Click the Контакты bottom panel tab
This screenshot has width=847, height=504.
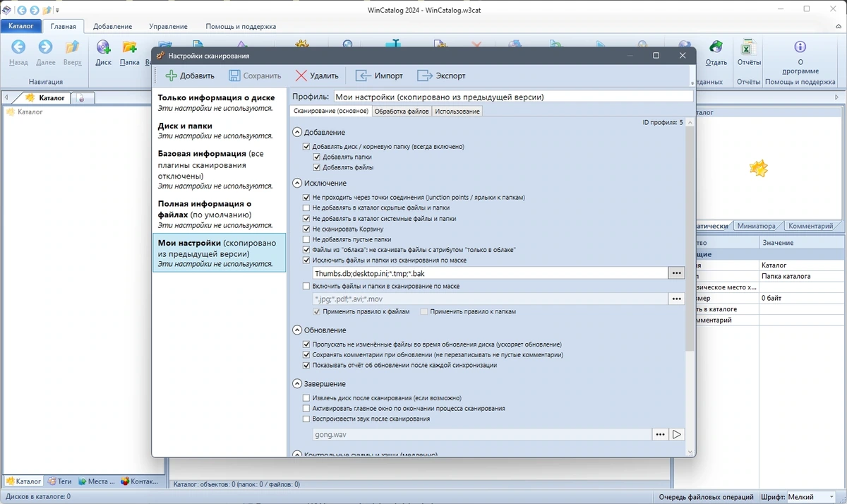(x=140, y=481)
